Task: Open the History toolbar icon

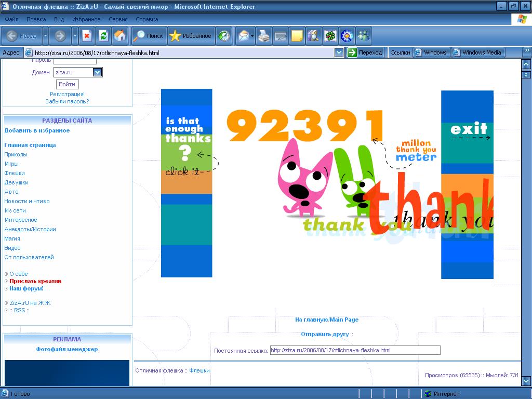Action: click(224, 36)
